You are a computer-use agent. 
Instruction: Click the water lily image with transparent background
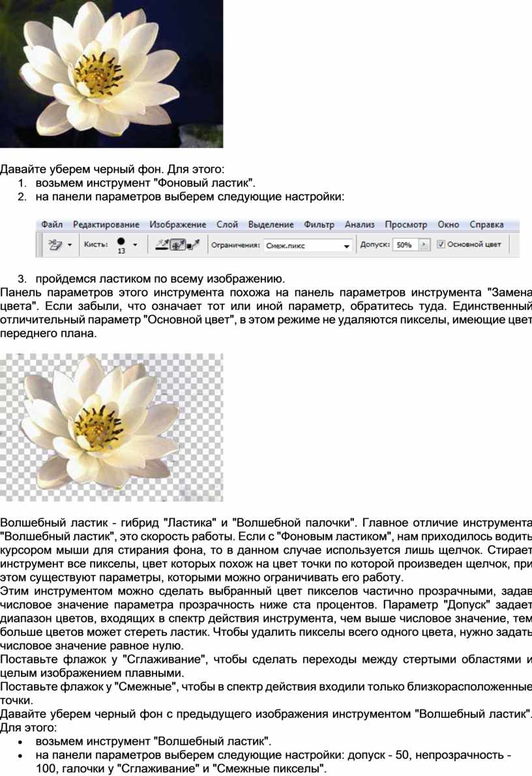tap(111, 427)
